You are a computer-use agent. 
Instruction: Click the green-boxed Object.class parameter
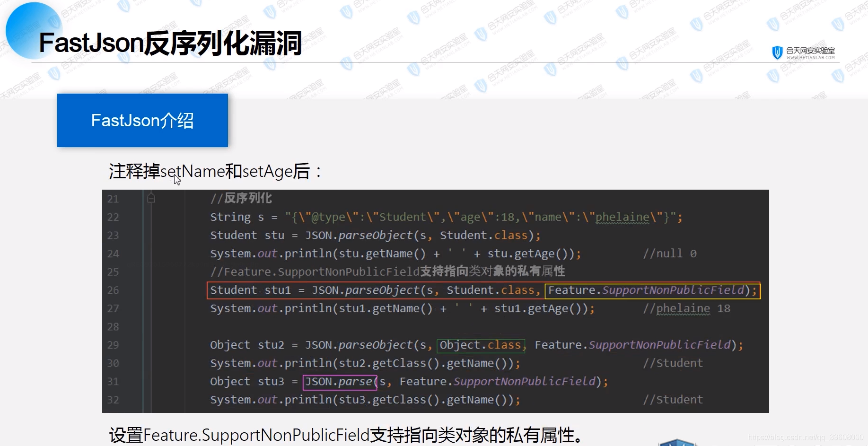click(481, 345)
